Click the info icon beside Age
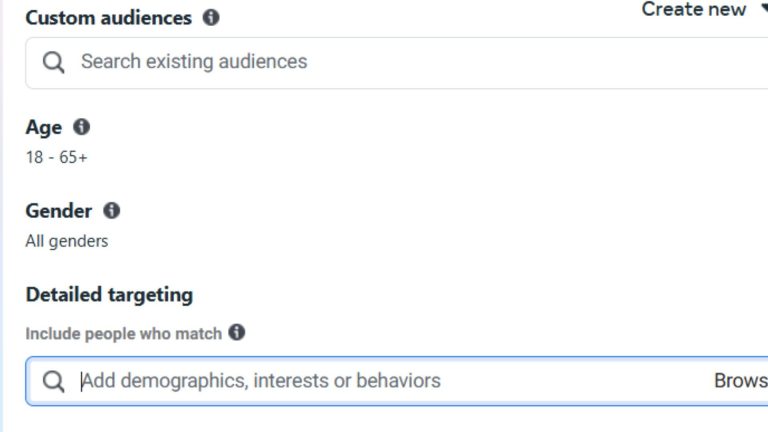Image resolution: width=768 pixels, height=432 pixels. pos(81,127)
